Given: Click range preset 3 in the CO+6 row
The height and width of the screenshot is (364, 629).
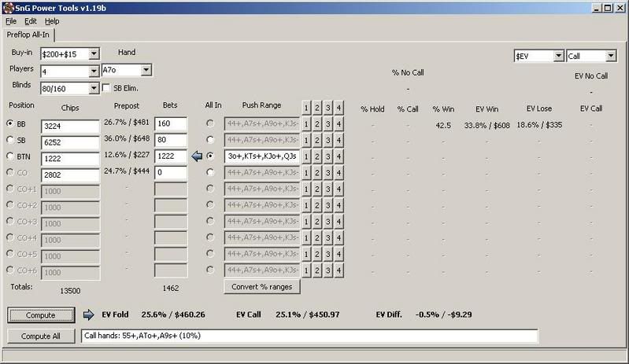Looking at the screenshot, I should (x=327, y=270).
